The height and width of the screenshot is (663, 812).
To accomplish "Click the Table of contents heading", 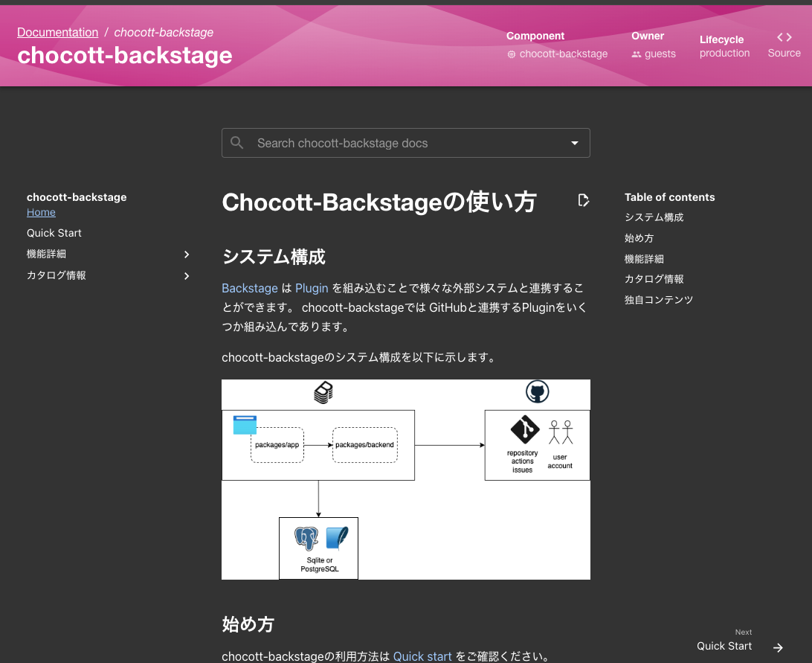I will click(x=669, y=197).
